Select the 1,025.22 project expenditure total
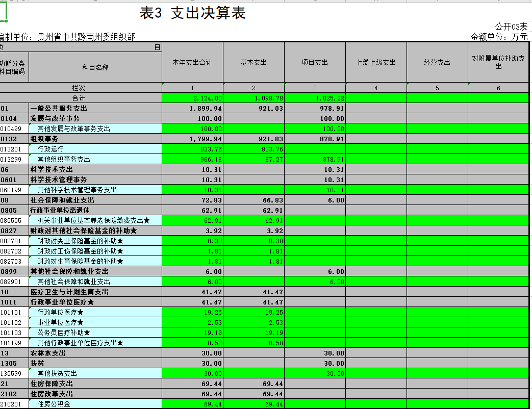This screenshot has width=532, height=409. [315, 98]
